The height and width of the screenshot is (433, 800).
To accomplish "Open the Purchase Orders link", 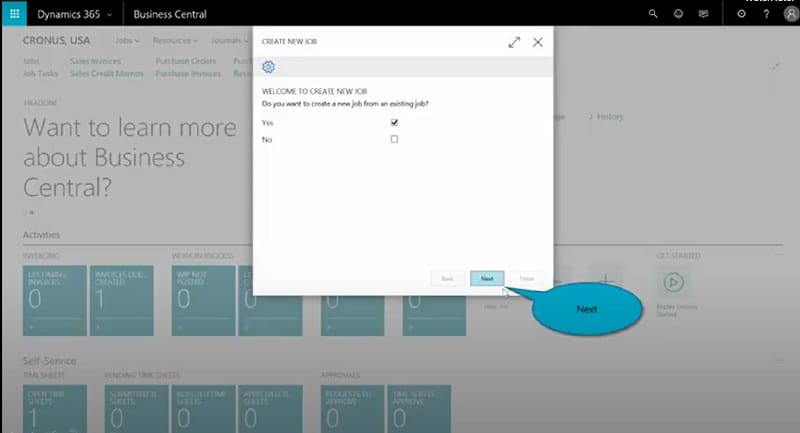I will (186, 61).
